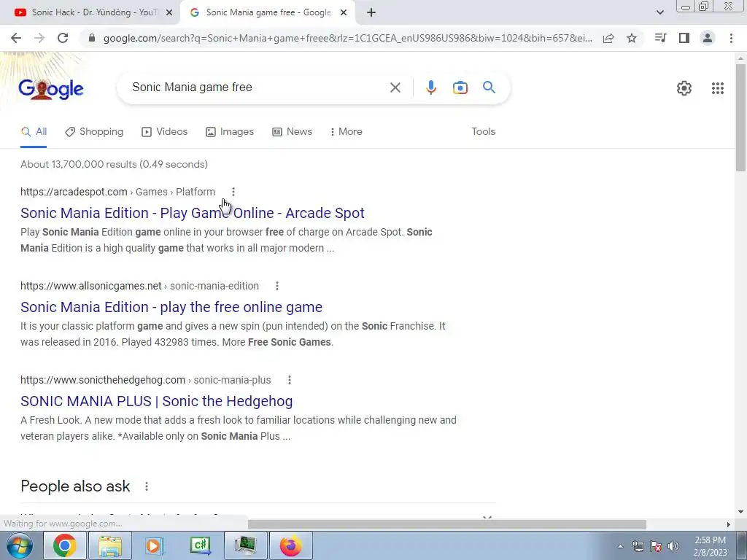Click the About 13,700,000 results text
The width and height of the screenshot is (747, 560).
coord(114,164)
